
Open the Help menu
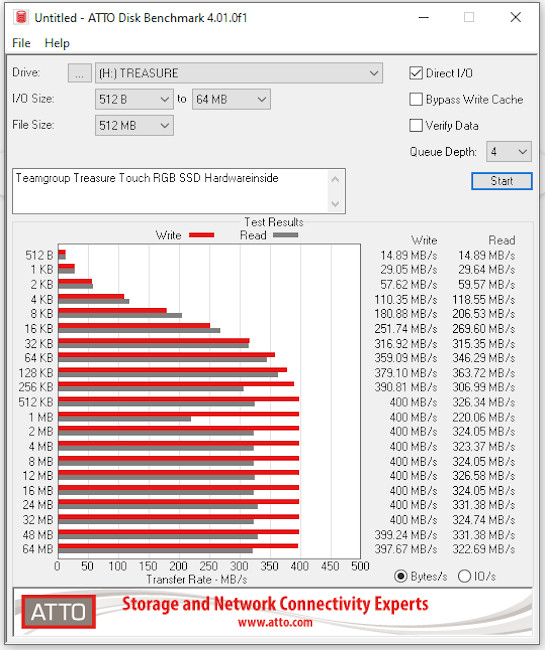tap(57, 43)
